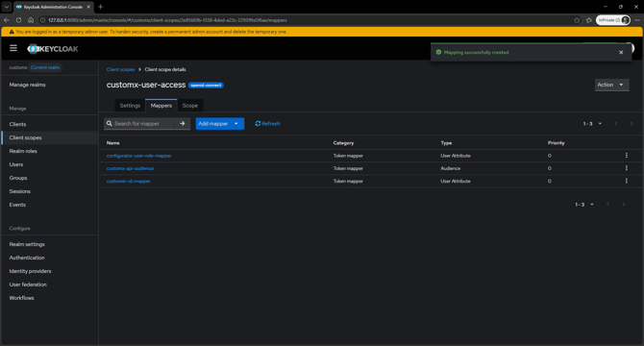Open Clients in the sidebar

pos(17,124)
